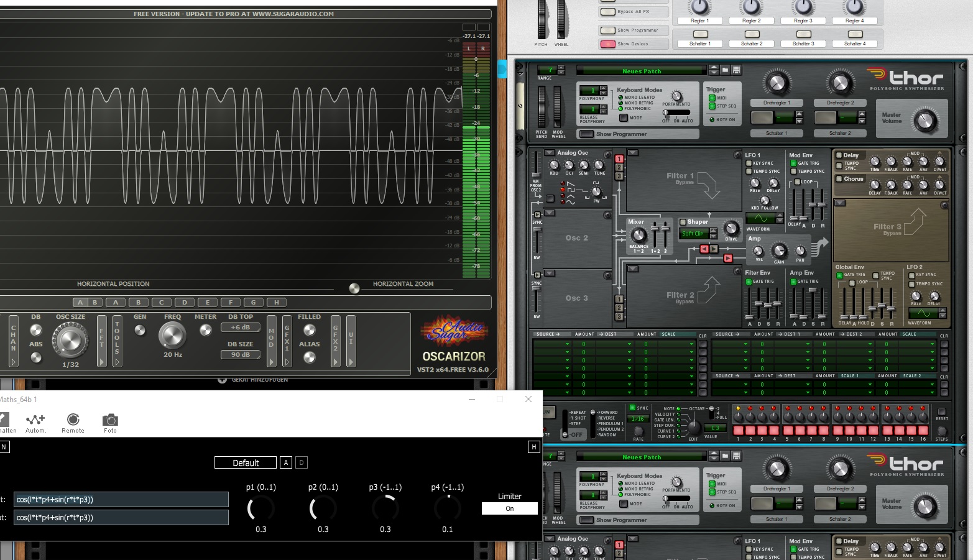This screenshot has width=973, height=560.
Task: Click the Oscarizor A/B compare button
Action: point(87,303)
